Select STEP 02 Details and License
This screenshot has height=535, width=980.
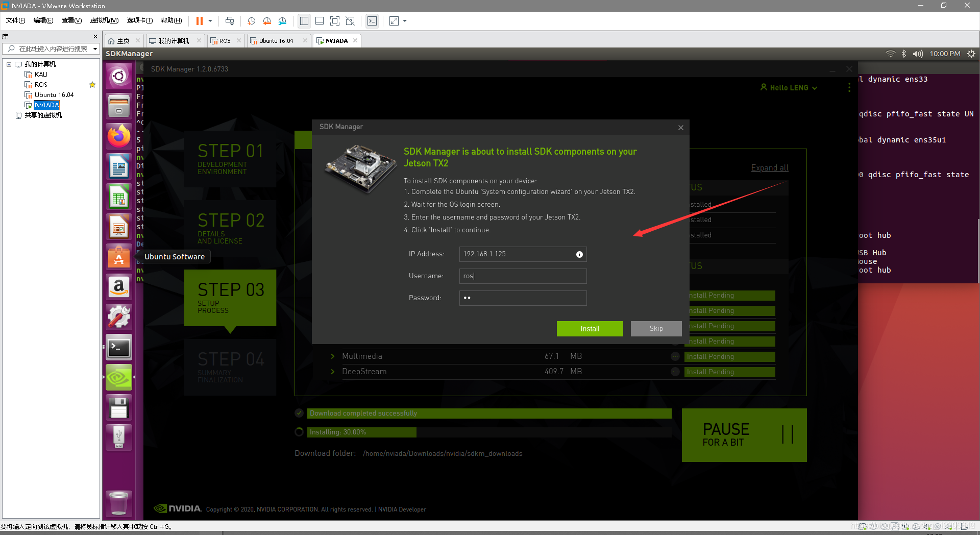tap(230, 228)
